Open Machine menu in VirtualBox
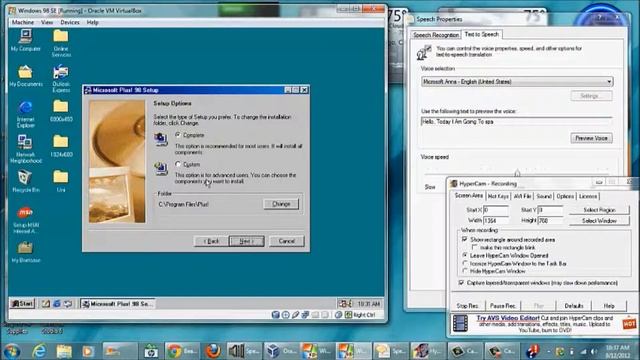 (22, 22)
